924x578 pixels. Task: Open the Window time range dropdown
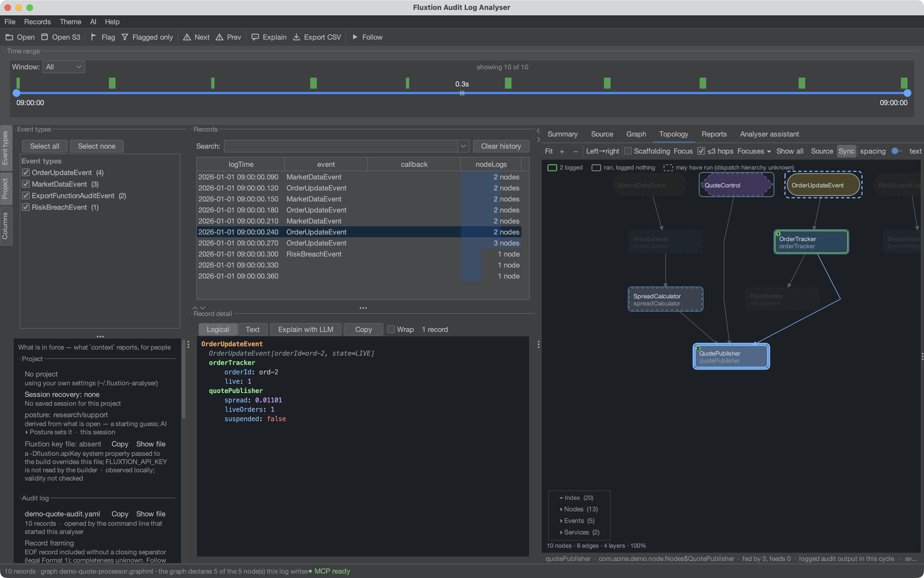coord(63,67)
